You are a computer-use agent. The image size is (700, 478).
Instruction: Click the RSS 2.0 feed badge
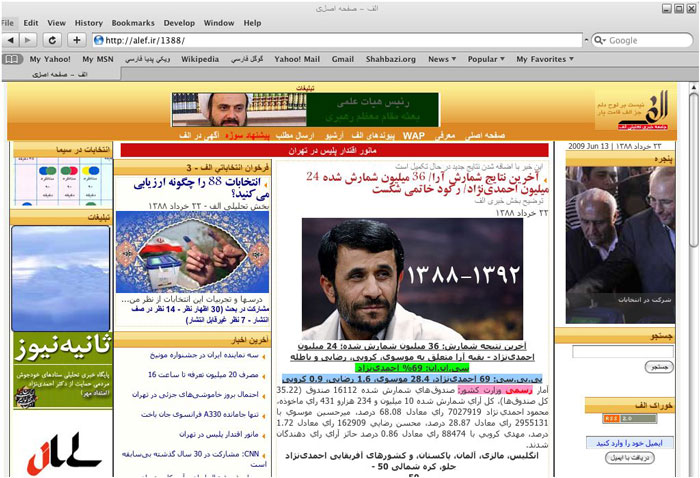[629, 419]
